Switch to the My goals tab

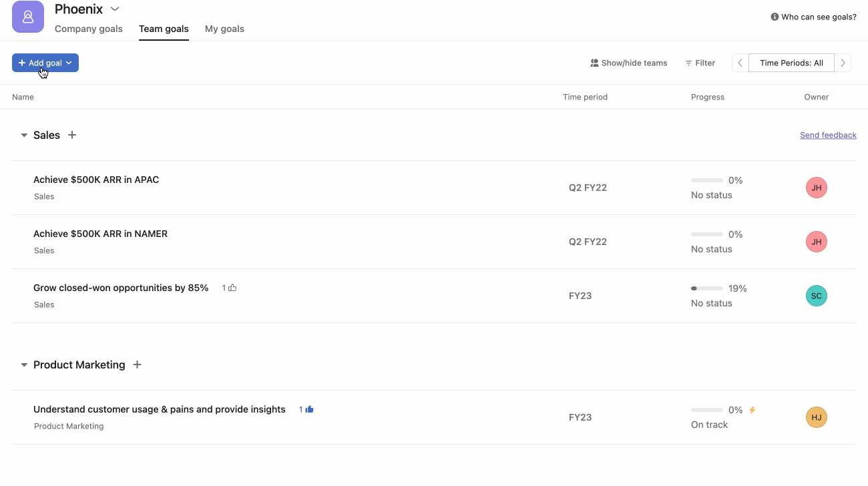[224, 29]
